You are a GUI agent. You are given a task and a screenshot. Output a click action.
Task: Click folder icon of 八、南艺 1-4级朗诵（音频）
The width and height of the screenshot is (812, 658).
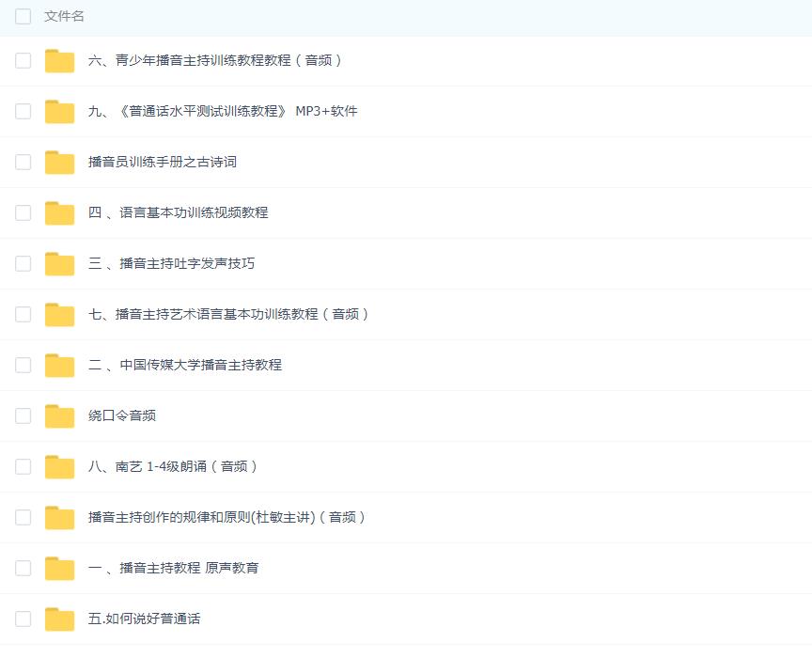tap(59, 467)
